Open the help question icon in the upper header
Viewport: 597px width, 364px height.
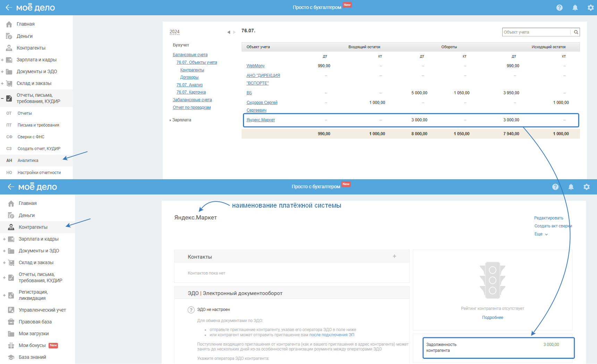560,8
